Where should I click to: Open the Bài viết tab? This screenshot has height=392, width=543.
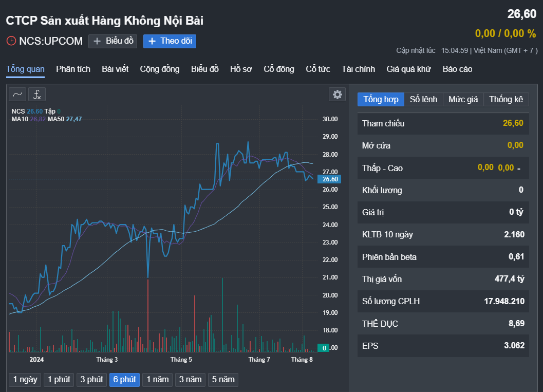(x=115, y=69)
